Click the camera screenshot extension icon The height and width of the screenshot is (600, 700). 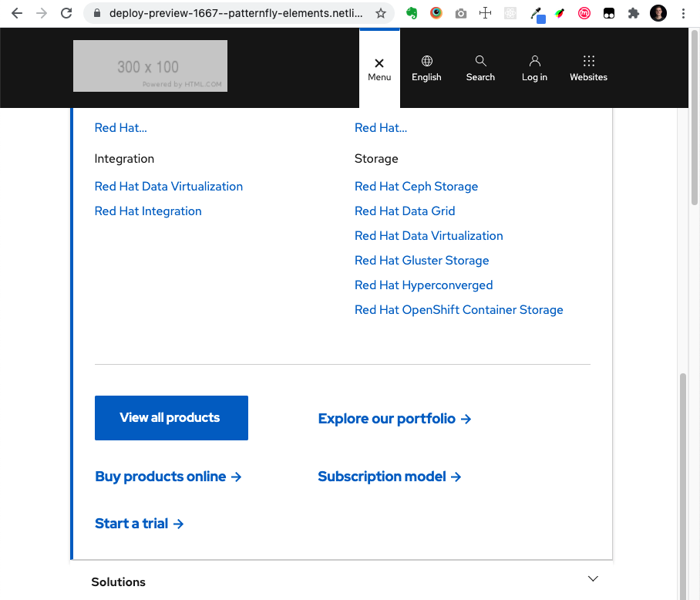click(461, 14)
